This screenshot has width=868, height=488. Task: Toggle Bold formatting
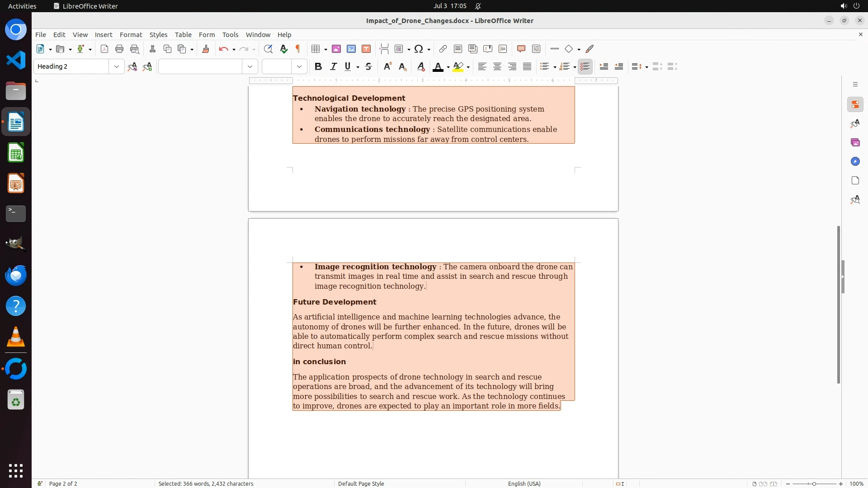pyautogui.click(x=318, y=67)
